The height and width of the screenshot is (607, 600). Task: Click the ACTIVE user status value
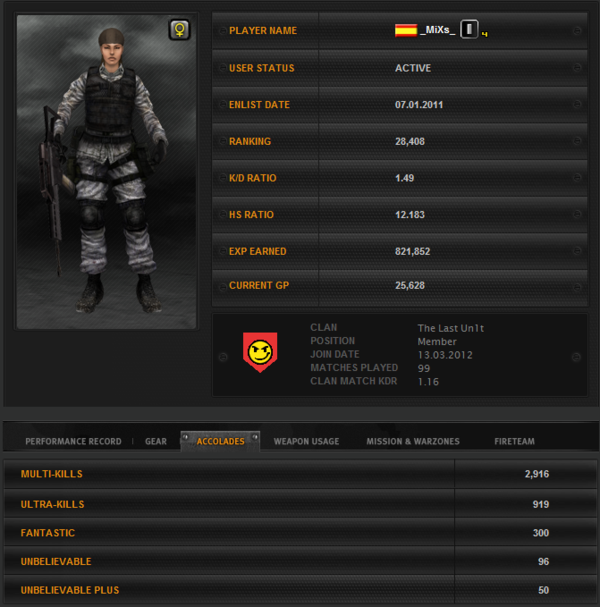pyautogui.click(x=413, y=68)
